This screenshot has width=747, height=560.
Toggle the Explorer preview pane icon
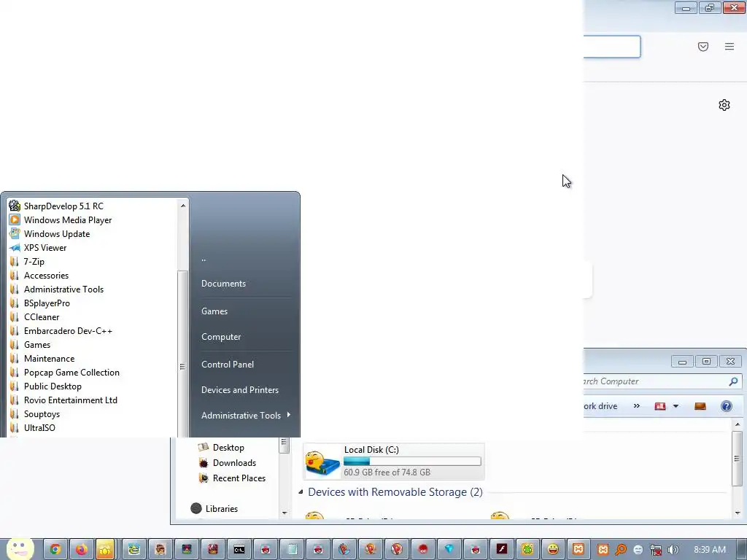pyautogui.click(x=700, y=406)
